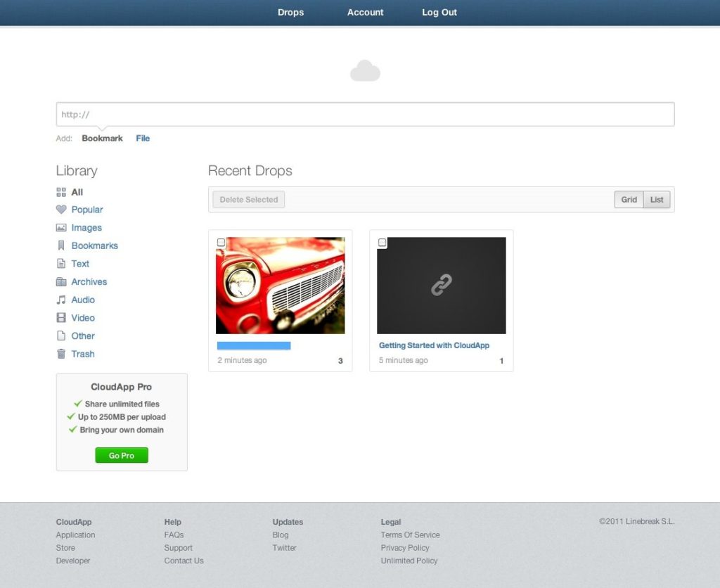Click the Archives folder icon
The image size is (720, 588).
click(61, 281)
